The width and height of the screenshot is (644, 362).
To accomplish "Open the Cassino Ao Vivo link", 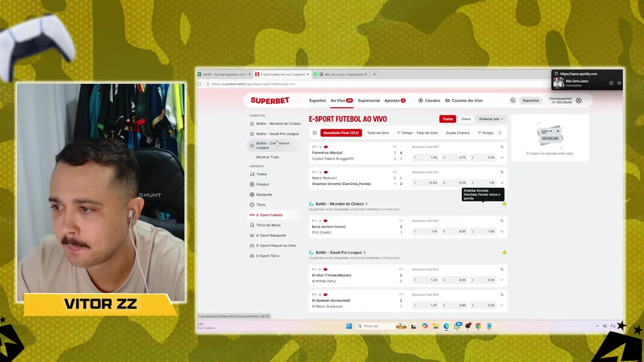I will tap(464, 101).
